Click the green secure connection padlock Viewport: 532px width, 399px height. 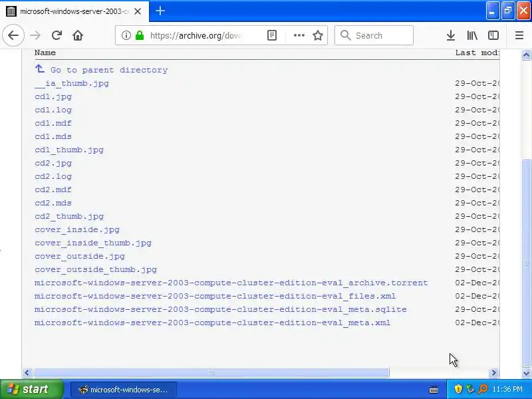[x=140, y=35]
